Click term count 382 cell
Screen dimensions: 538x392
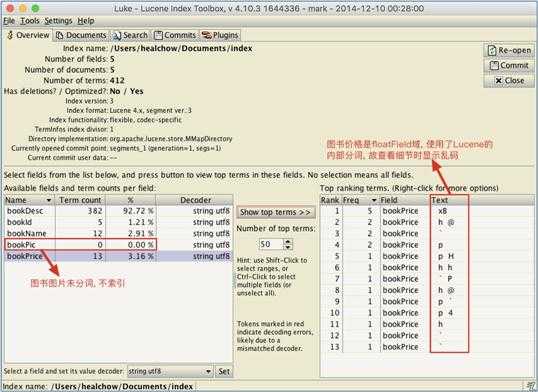pyautogui.click(x=80, y=211)
